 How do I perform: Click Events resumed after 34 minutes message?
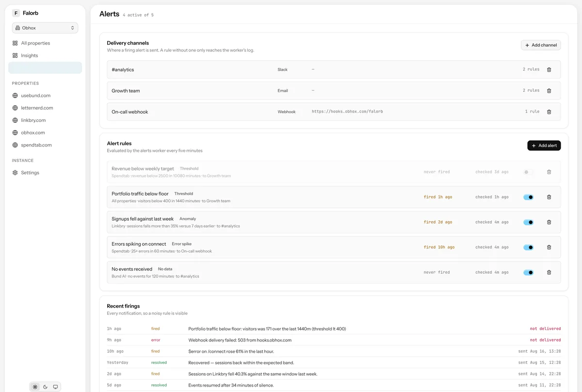(231, 385)
